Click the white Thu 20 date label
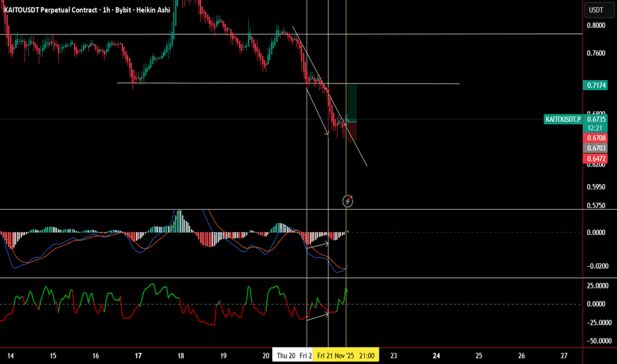 click(x=286, y=356)
